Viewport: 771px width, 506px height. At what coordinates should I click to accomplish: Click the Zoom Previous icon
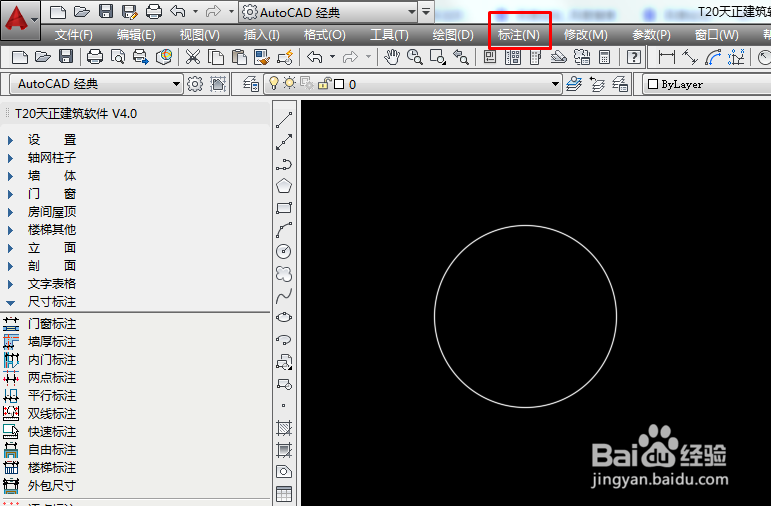pos(461,57)
